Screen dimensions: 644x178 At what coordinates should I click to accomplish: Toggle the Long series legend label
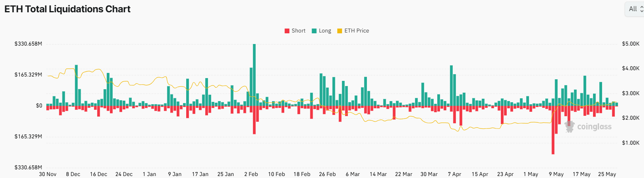pyautogui.click(x=325, y=31)
